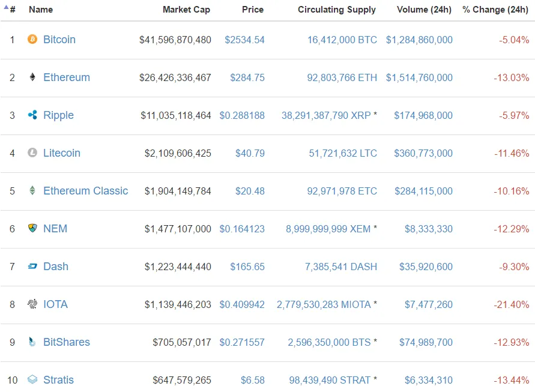Sort table by Name column header
The width and height of the screenshot is (535, 392).
(x=41, y=10)
